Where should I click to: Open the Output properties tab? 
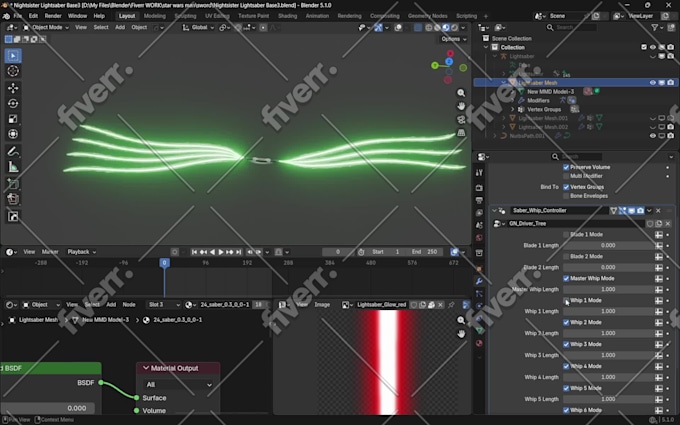tap(479, 200)
